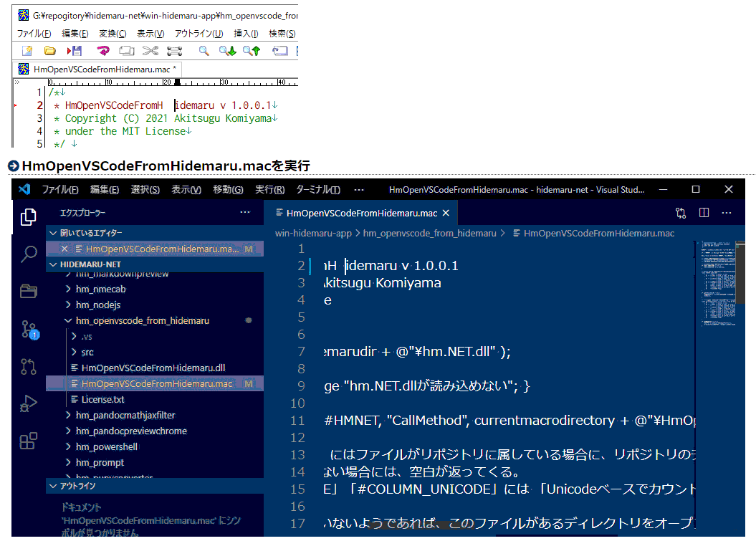This screenshot has width=756, height=541.
Task: Close the file in the open editors list
Action: 64,249
